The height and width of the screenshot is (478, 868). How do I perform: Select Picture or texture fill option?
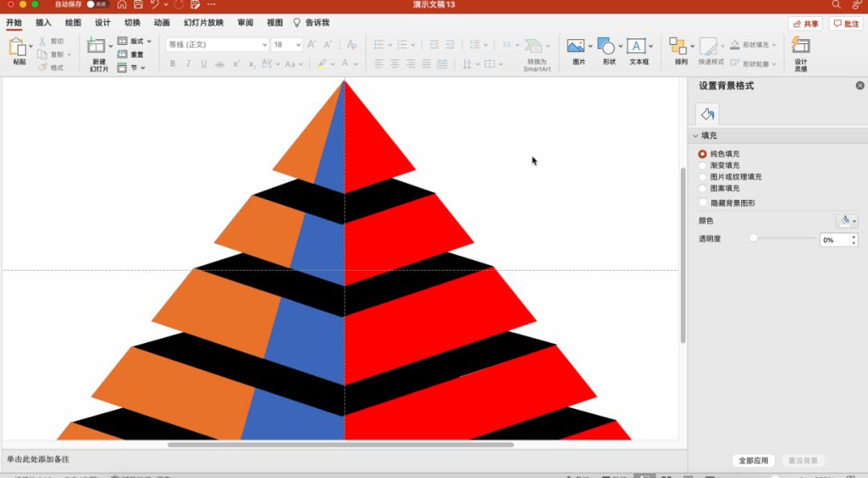(702, 177)
